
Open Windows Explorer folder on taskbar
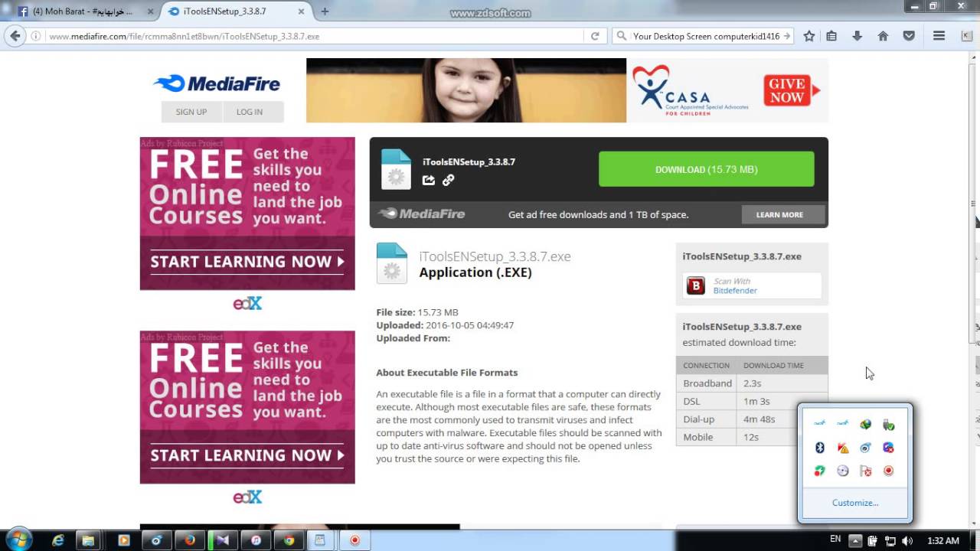[x=88, y=540]
